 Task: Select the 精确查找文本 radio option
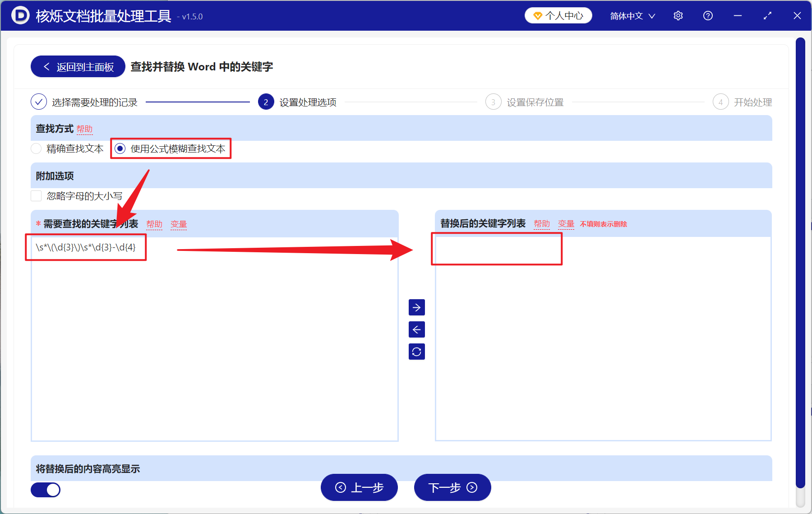coord(36,148)
